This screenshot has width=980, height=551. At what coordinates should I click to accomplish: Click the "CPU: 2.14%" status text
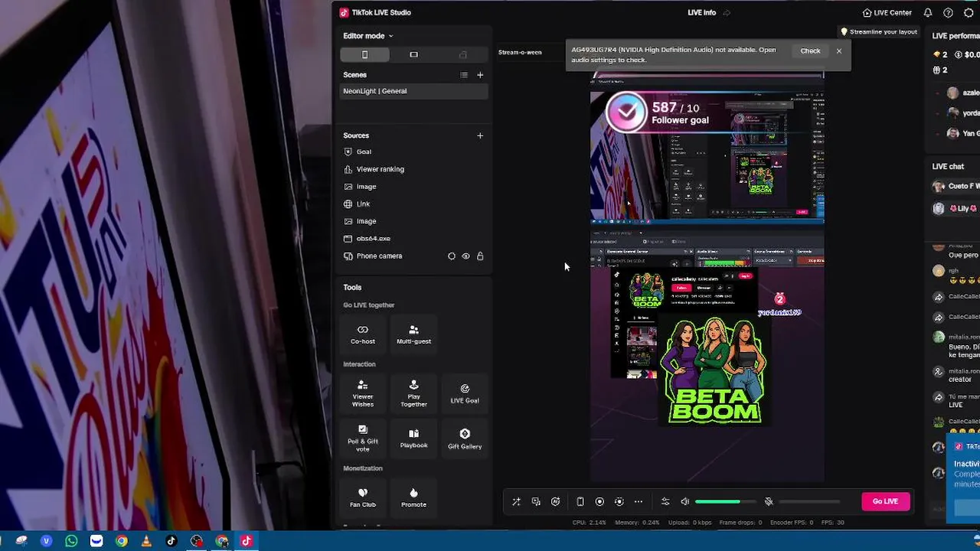[x=590, y=523]
